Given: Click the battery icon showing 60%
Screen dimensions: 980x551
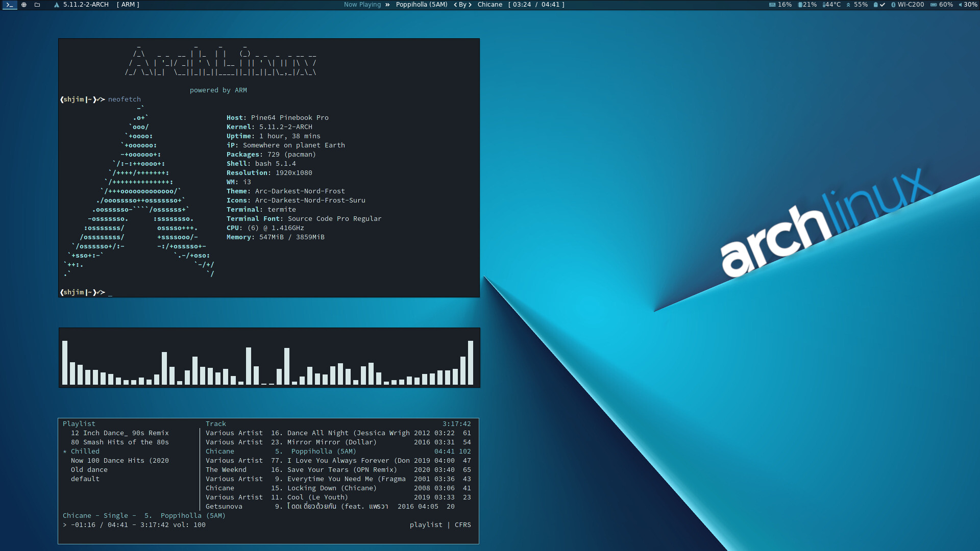Looking at the screenshot, I should coord(933,5).
